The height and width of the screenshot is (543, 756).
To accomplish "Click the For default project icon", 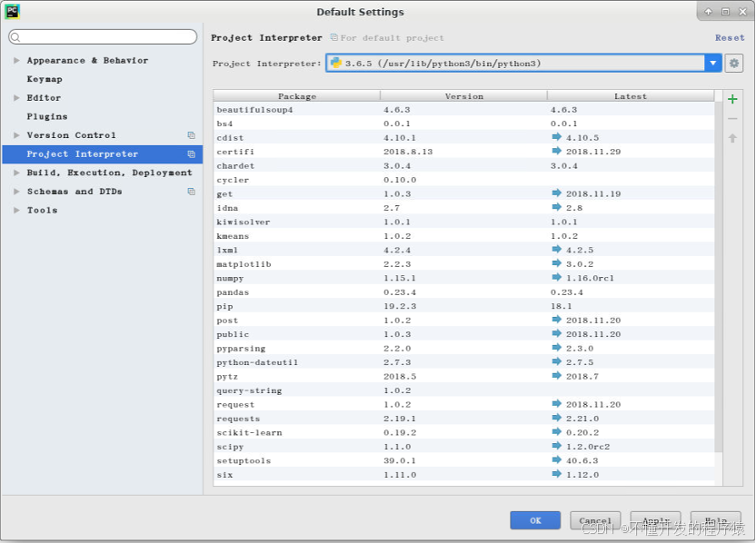I will coord(333,37).
